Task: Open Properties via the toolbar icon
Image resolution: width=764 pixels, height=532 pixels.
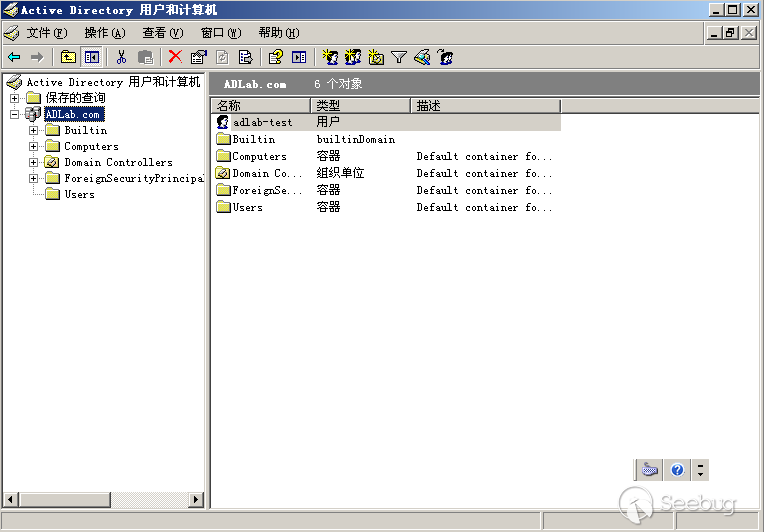Action: tap(198, 57)
